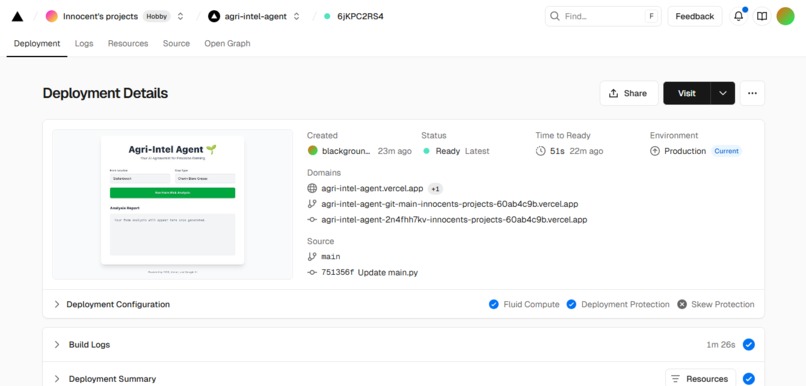
Task: Click the search magnifier icon
Action: click(x=555, y=16)
